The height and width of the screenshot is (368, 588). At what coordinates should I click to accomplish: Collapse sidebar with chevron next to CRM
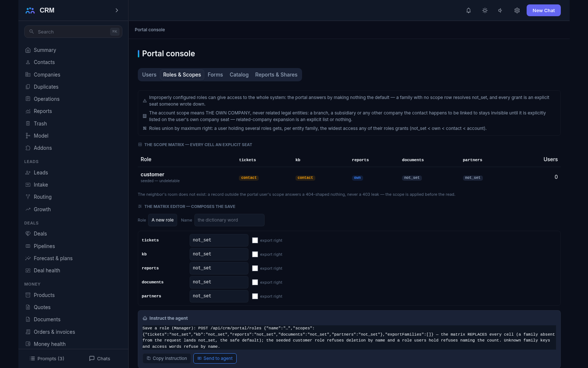117,10
